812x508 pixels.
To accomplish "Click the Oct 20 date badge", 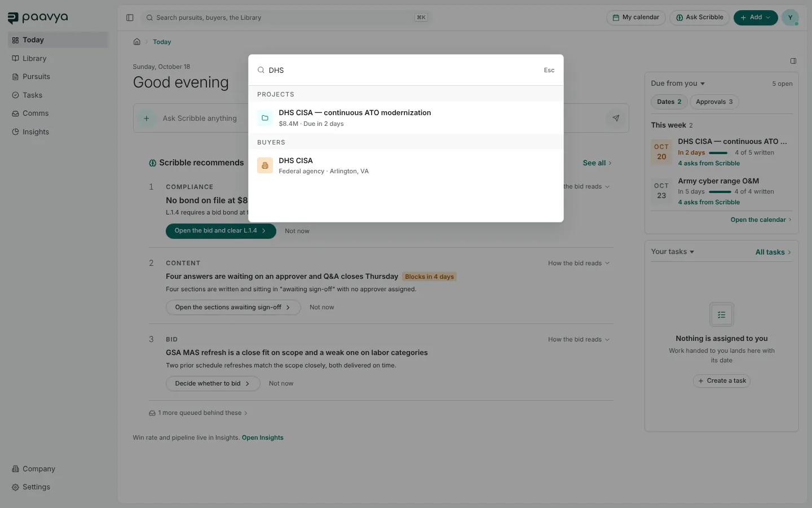I will click(x=661, y=152).
